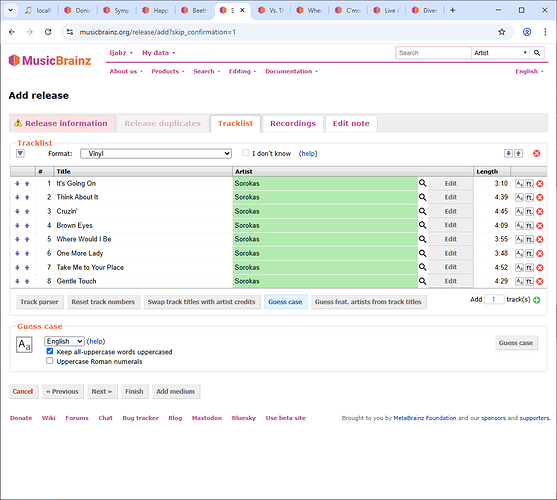Uncheck Keep all-uppercase words uppercased
The width and height of the screenshot is (557, 500).
50,351
